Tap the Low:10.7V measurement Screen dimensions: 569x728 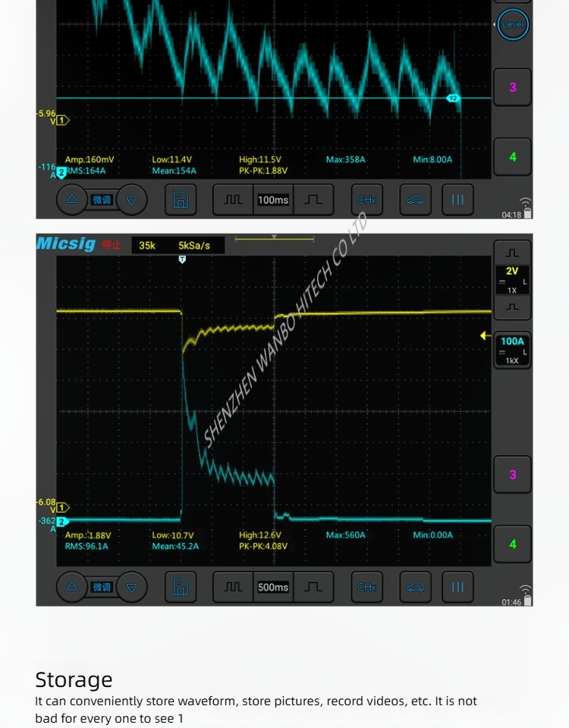(173, 535)
